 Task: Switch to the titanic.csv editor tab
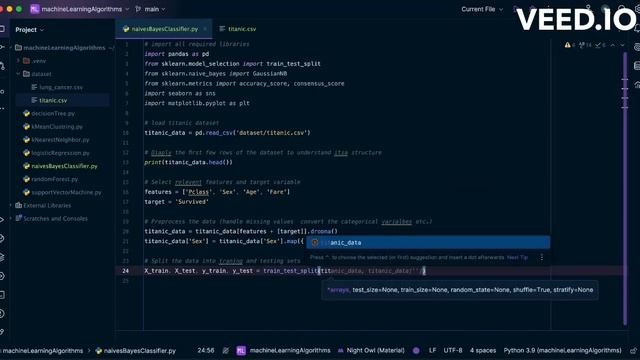pyautogui.click(x=238, y=29)
